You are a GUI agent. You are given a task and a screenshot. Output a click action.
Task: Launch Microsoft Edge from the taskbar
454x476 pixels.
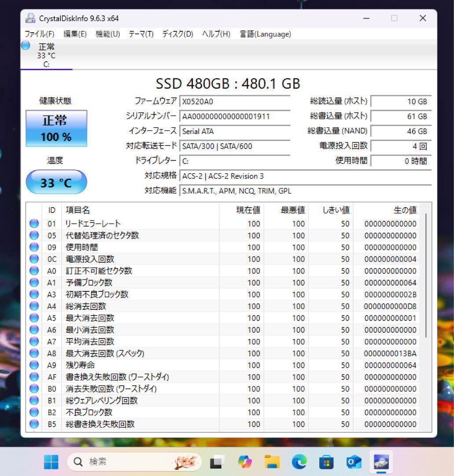click(x=299, y=462)
